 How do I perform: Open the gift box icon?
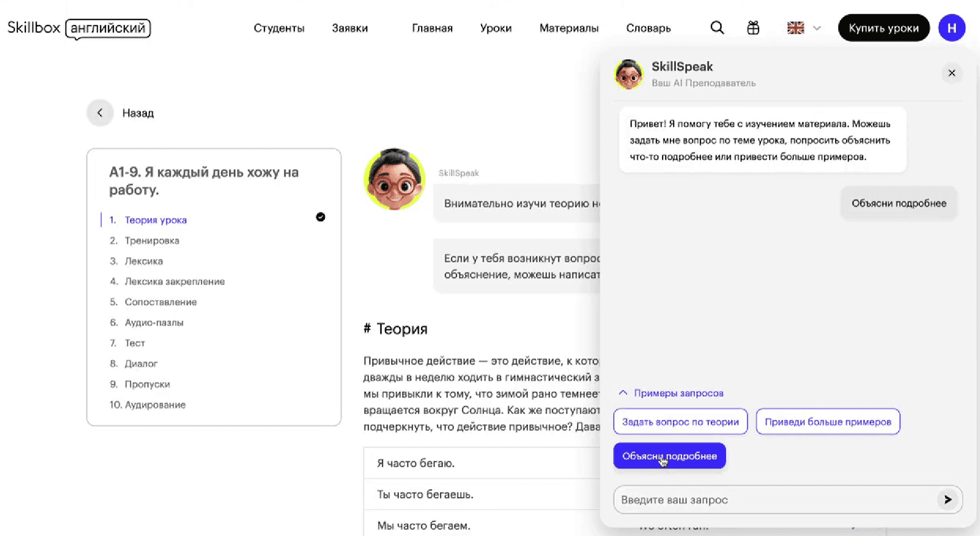point(753,28)
